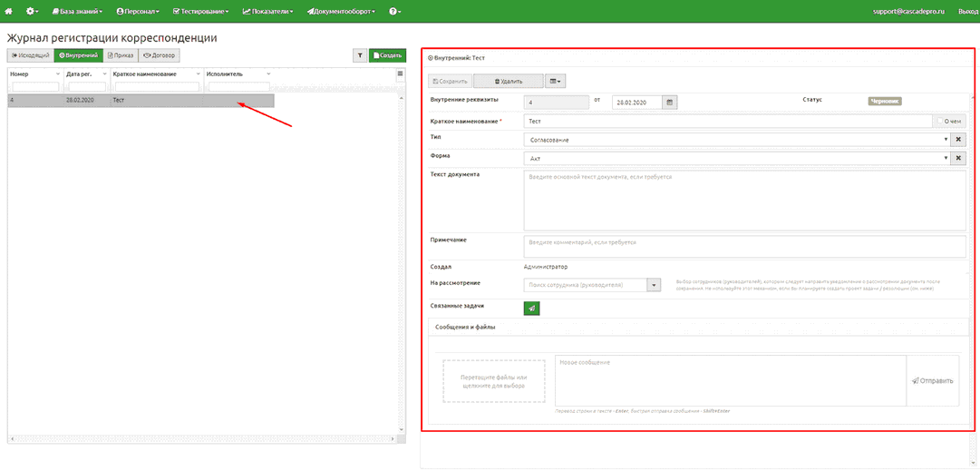Open the Показатели menu
Image resolution: width=980 pixels, height=471 pixels.
(267, 11)
